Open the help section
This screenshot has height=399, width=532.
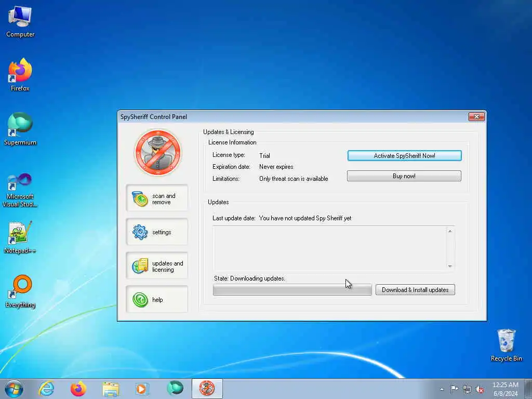[157, 299]
